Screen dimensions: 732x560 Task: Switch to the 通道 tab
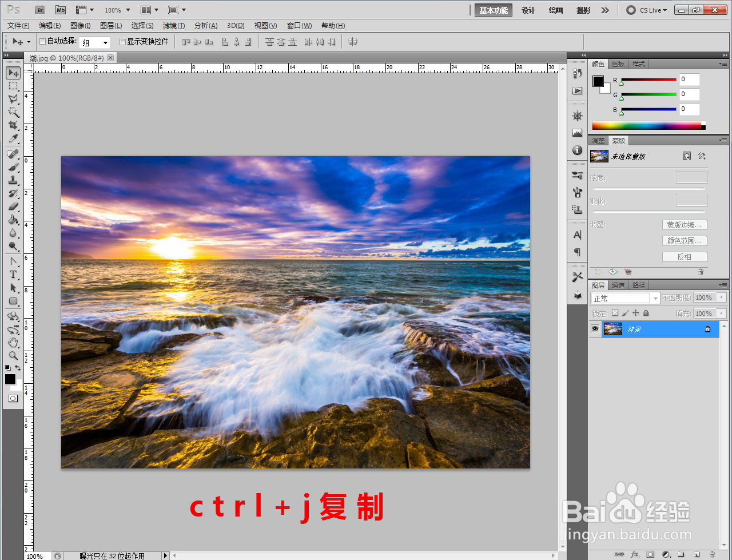(x=618, y=285)
